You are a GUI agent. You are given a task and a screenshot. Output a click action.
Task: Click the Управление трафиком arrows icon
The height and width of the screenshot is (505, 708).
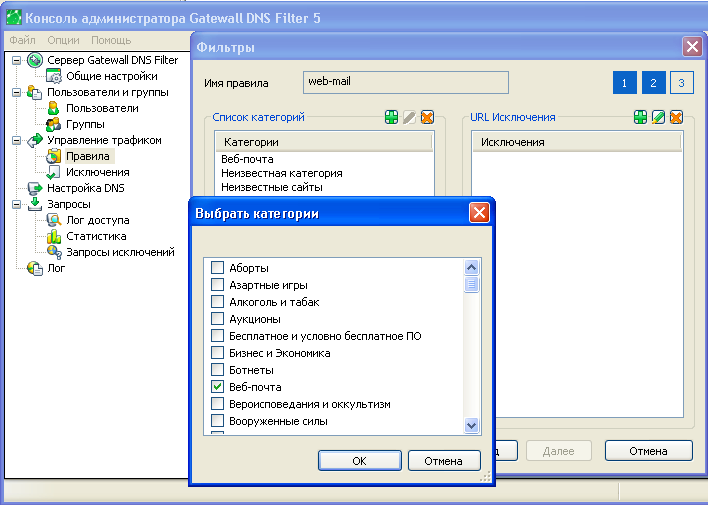point(35,140)
